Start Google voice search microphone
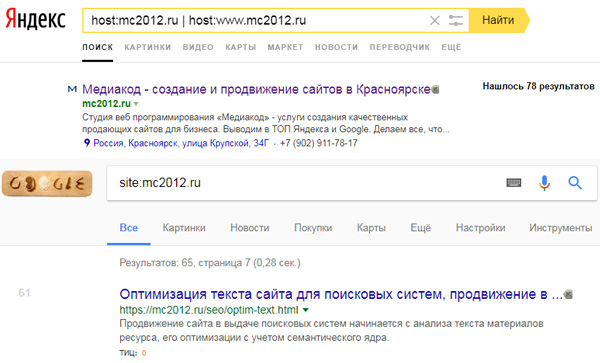600x363 pixels. [544, 183]
